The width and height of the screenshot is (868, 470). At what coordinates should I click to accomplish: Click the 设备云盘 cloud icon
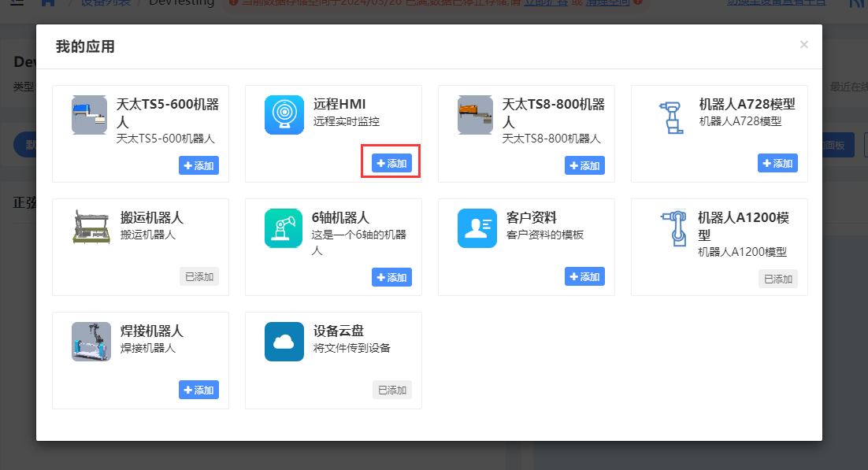[284, 342]
